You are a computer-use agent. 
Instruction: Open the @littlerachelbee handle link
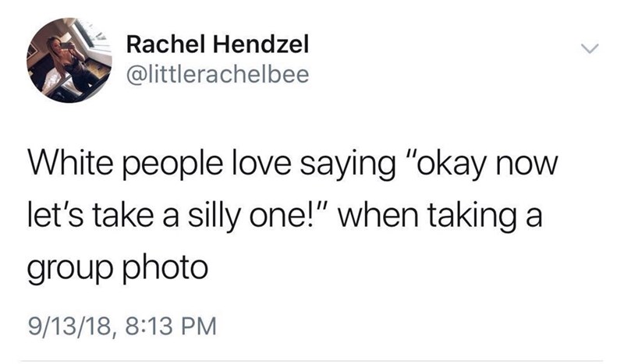coord(217,76)
